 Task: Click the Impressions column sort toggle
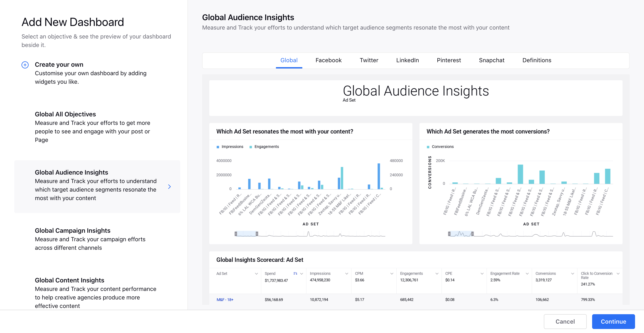[x=347, y=273]
